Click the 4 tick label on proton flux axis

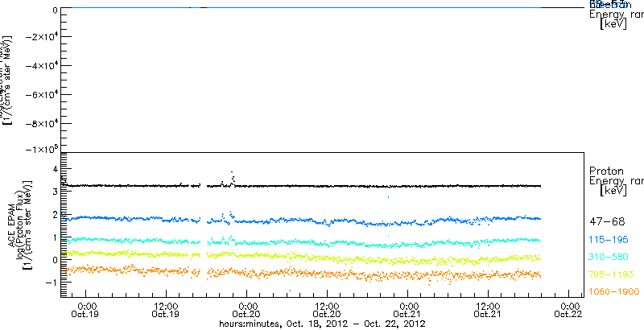(x=54, y=169)
